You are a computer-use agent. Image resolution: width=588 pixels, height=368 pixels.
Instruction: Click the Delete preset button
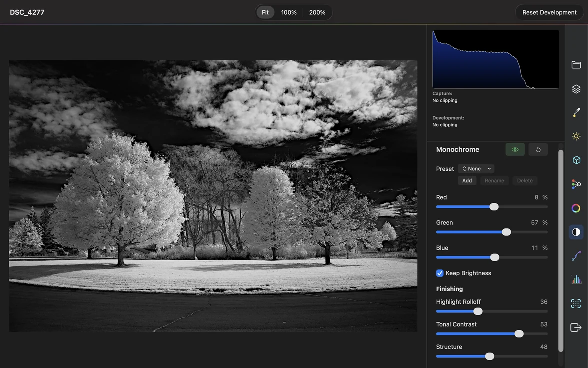coord(525,181)
